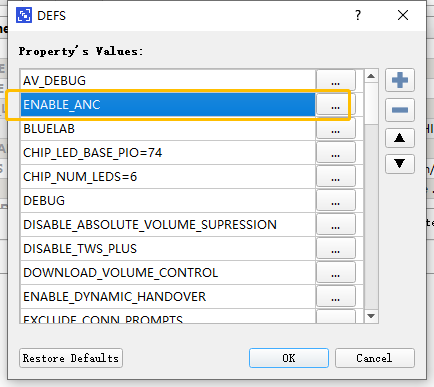This screenshot has height=387, width=434.
Task: Select ENABLE_DYNAMIC_HANDOVER in the list
Action: (168, 297)
